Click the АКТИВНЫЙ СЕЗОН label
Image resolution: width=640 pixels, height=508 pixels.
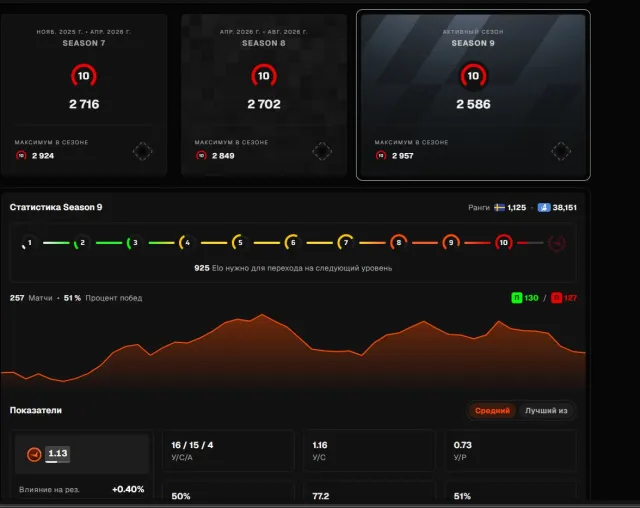coord(473,32)
